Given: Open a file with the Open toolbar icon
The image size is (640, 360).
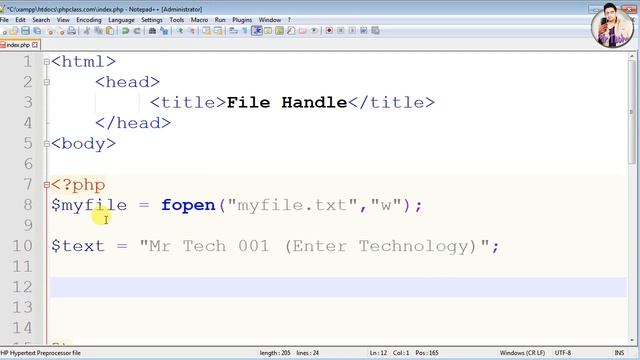Looking at the screenshot, I should 13,31.
